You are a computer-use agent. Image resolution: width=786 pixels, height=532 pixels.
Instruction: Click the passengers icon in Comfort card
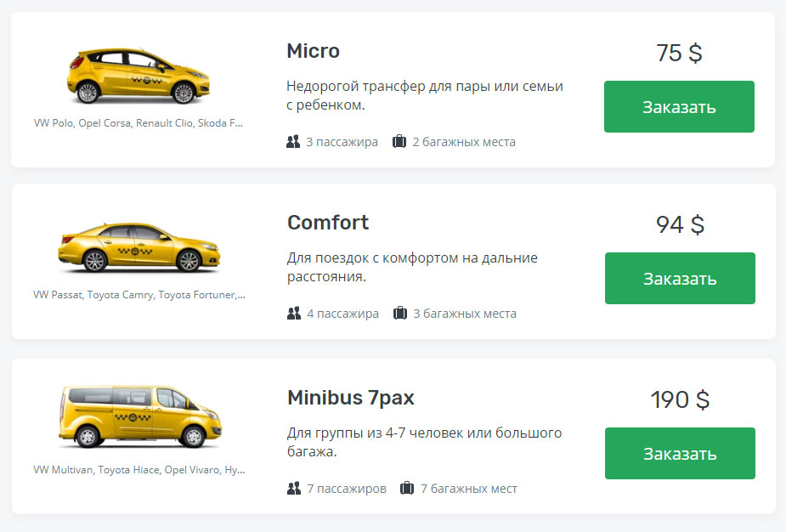(294, 314)
